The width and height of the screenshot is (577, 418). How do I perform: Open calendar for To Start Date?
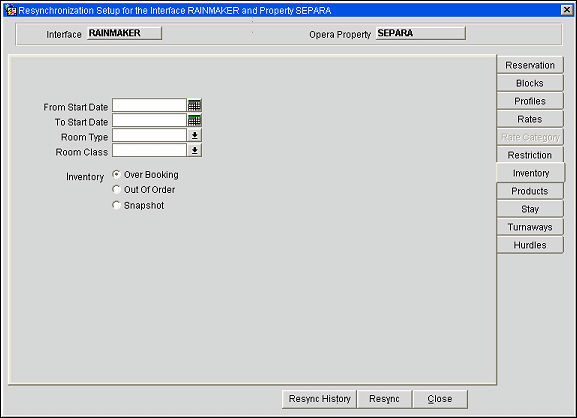[195, 120]
